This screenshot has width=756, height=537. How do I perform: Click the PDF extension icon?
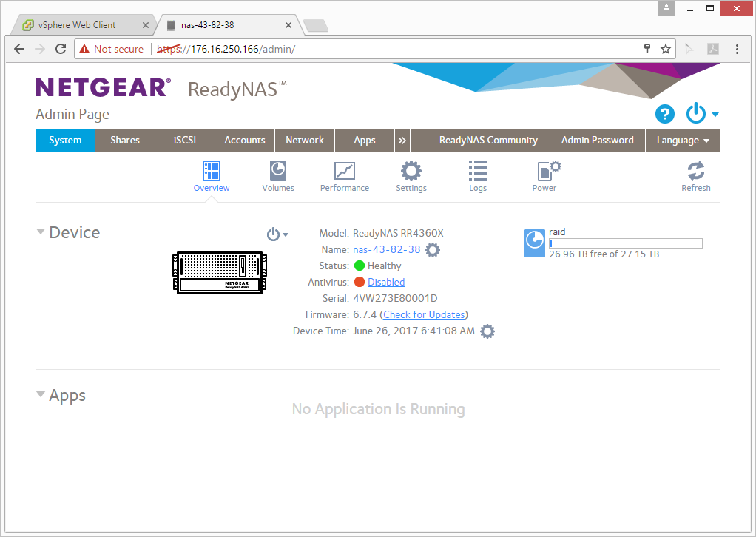coord(713,49)
